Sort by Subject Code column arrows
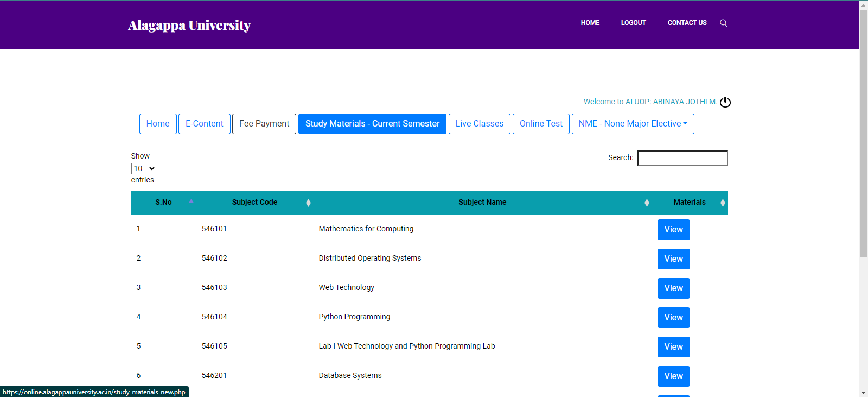868x397 pixels. coord(308,203)
